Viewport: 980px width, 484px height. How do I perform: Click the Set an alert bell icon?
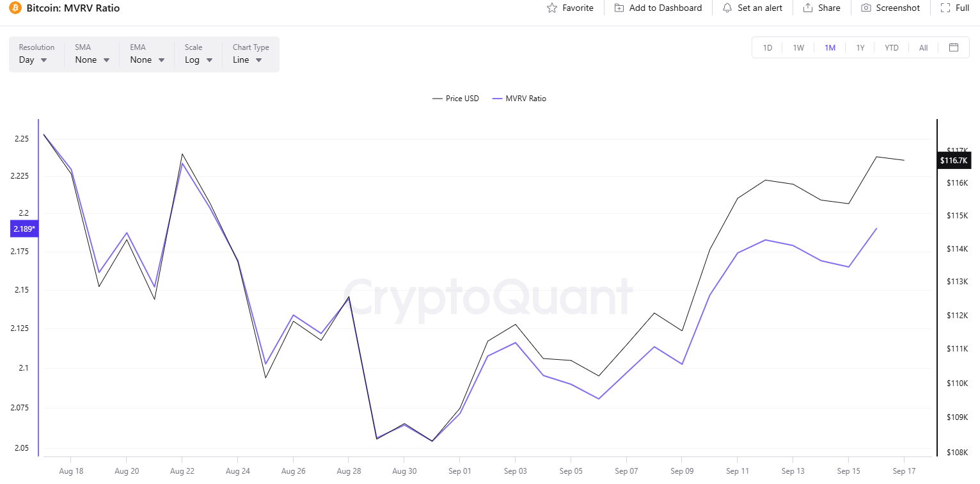click(x=727, y=8)
